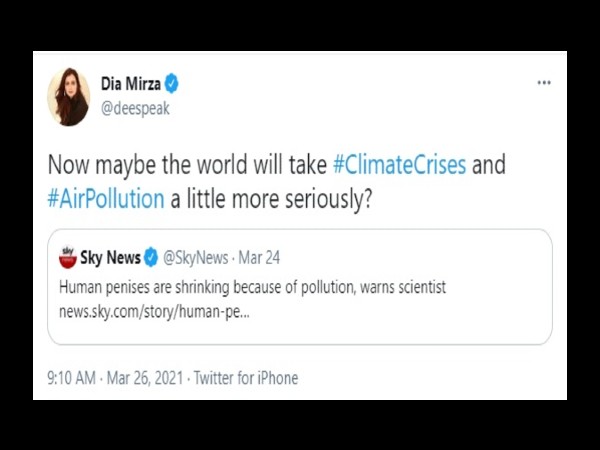Open the #AirPollution hashtag
Image resolution: width=600 pixels, height=450 pixels.
click(106, 197)
